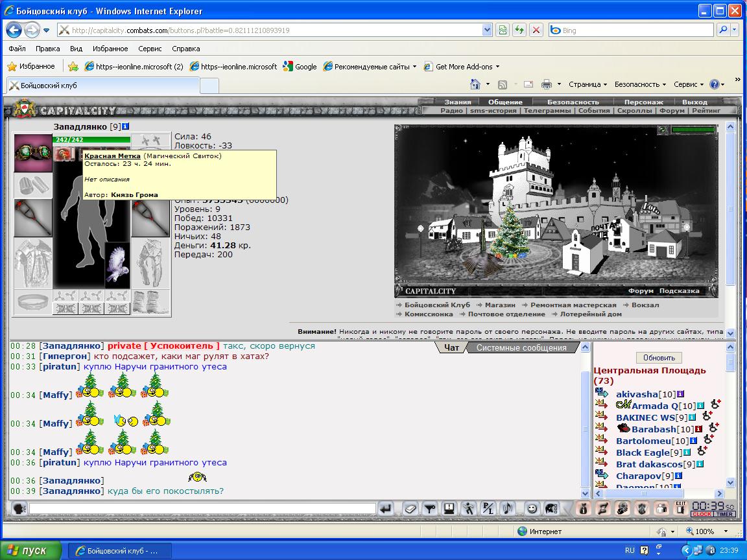747x560 pixels.
Task: Click the EXIT door icon
Action: point(681,508)
